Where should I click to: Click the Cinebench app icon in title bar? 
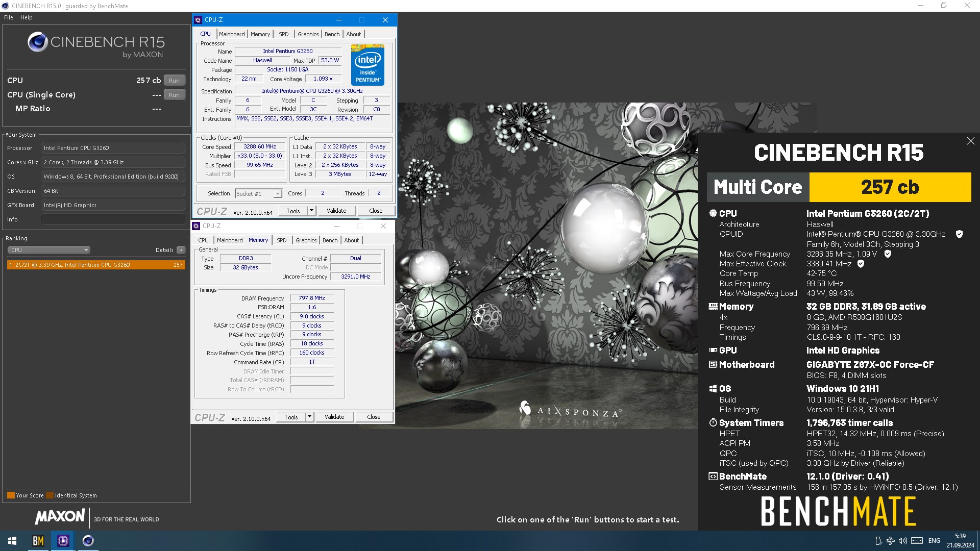pos(6,6)
